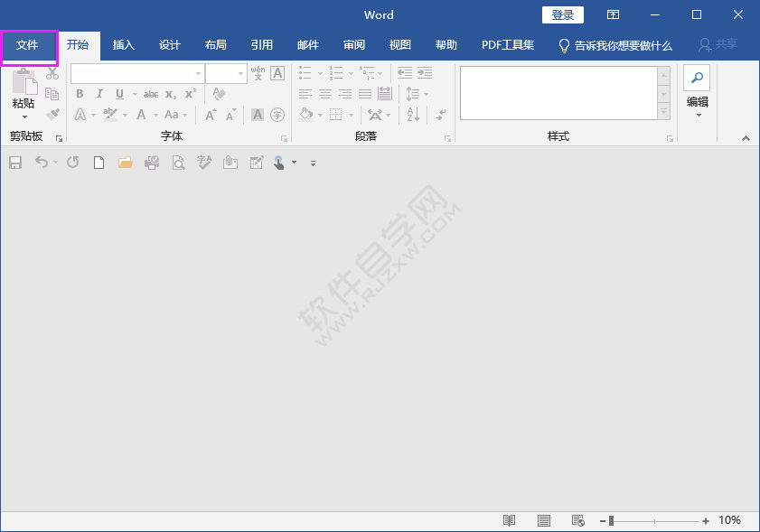This screenshot has height=532, width=760.
Task: Toggle Italic formatting
Action: pos(99,94)
